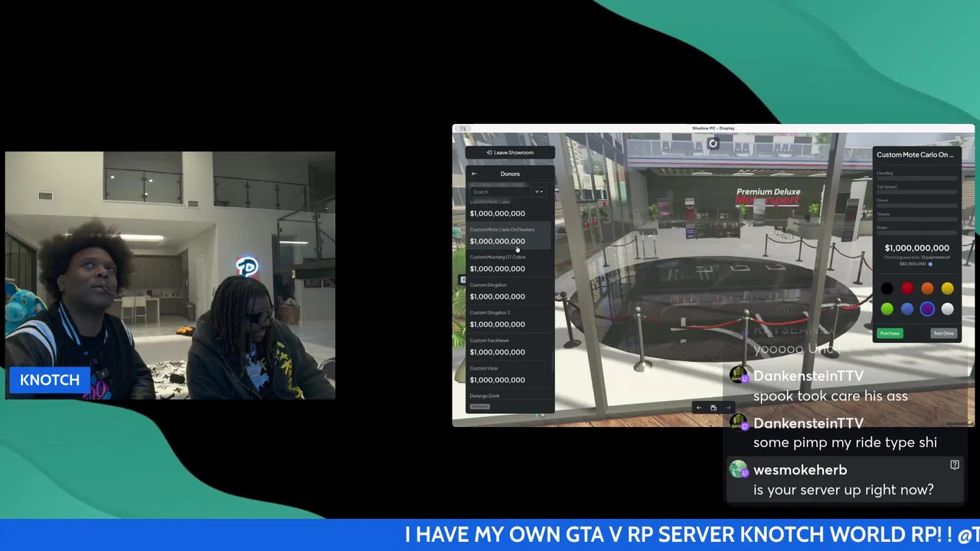Click the Test Drive button
The image size is (980, 551).
943,334
